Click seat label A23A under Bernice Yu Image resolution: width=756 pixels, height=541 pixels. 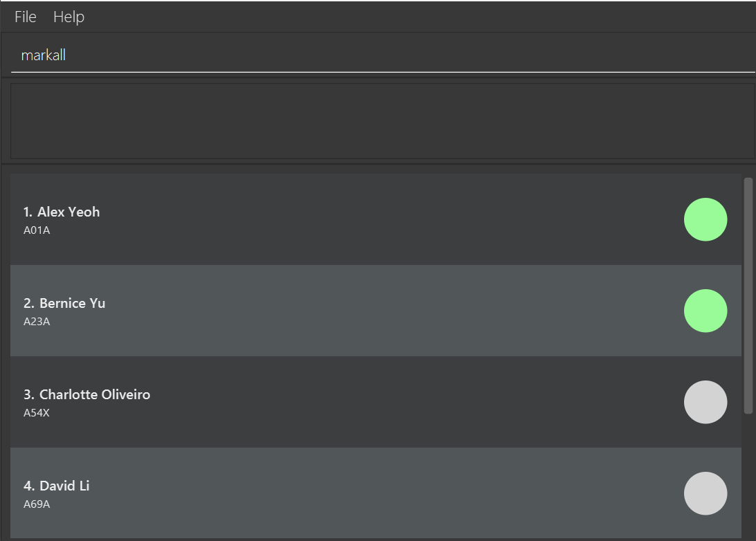37,322
